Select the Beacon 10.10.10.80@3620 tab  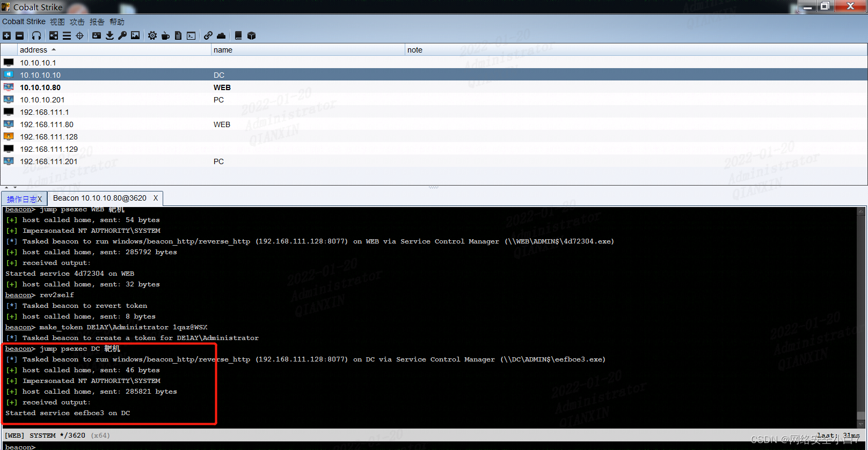coord(100,198)
